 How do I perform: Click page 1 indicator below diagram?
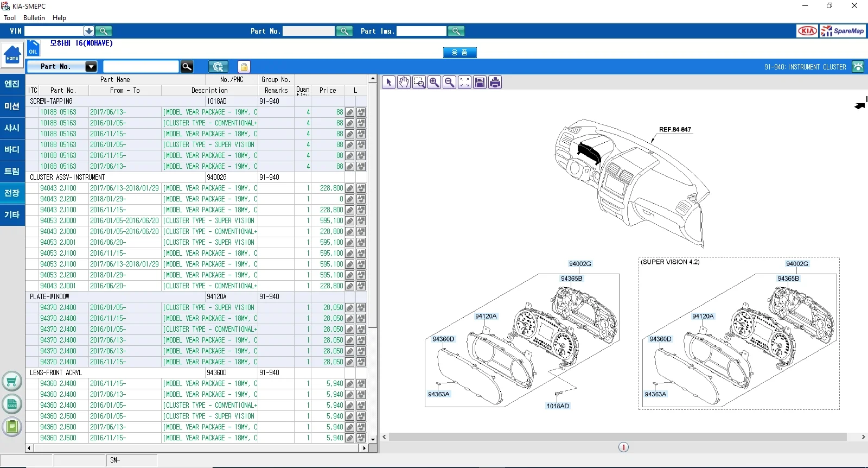[x=623, y=447]
